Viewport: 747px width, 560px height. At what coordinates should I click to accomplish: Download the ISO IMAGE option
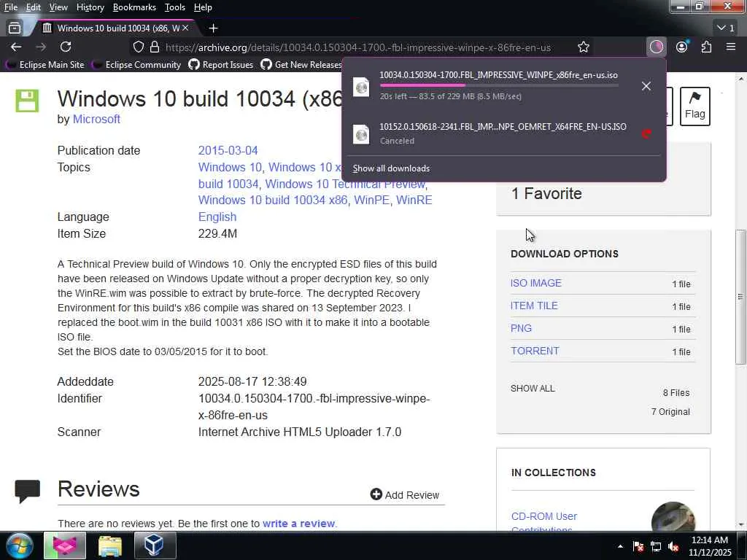tap(536, 283)
